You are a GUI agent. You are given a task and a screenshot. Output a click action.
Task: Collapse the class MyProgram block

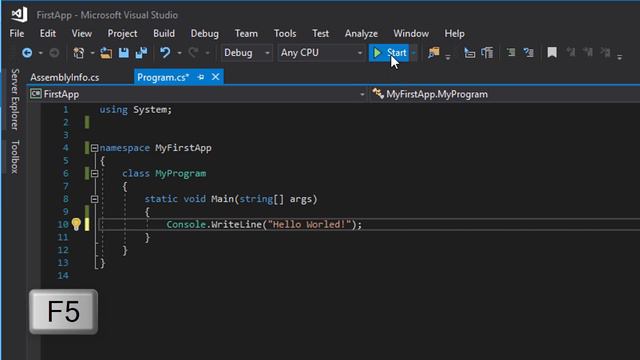pyautogui.click(x=95, y=173)
